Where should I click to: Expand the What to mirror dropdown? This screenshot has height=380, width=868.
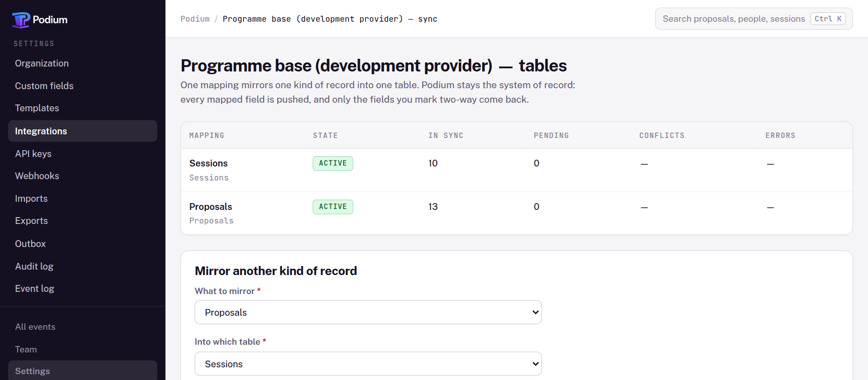coord(368,312)
